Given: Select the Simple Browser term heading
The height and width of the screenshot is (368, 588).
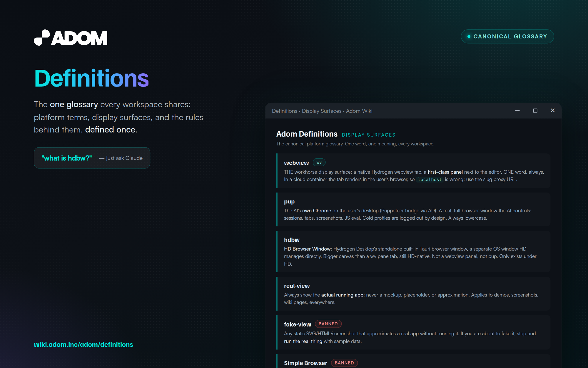Looking at the screenshot, I should coord(305,363).
